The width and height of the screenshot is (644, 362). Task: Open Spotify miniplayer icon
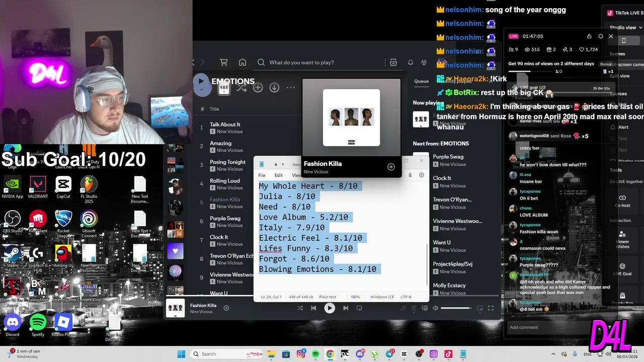pos(480,308)
